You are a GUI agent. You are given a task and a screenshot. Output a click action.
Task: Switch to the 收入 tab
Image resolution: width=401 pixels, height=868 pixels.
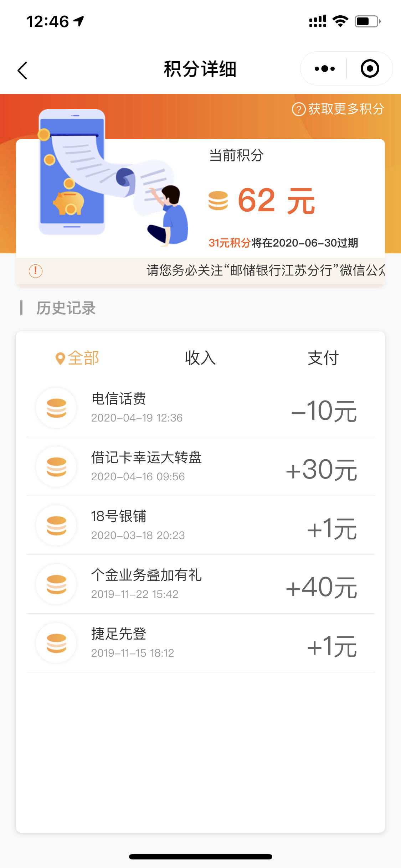coord(200,358)
